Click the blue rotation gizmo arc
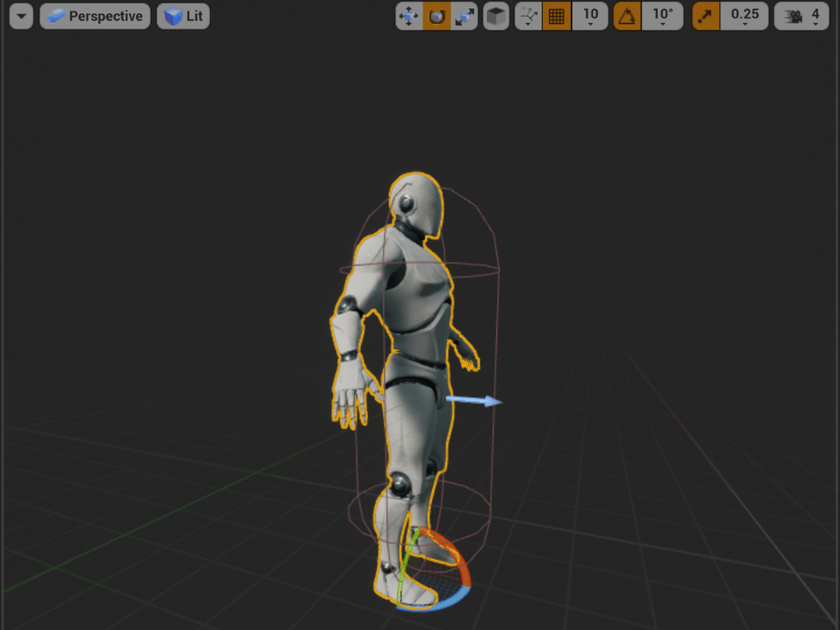 tap(435, 603)
